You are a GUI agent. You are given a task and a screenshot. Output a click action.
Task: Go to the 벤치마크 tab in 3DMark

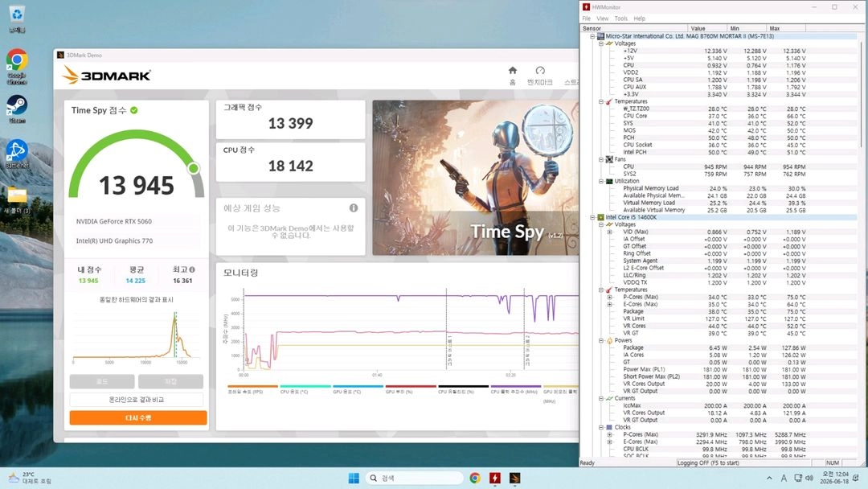click(540, 82)
